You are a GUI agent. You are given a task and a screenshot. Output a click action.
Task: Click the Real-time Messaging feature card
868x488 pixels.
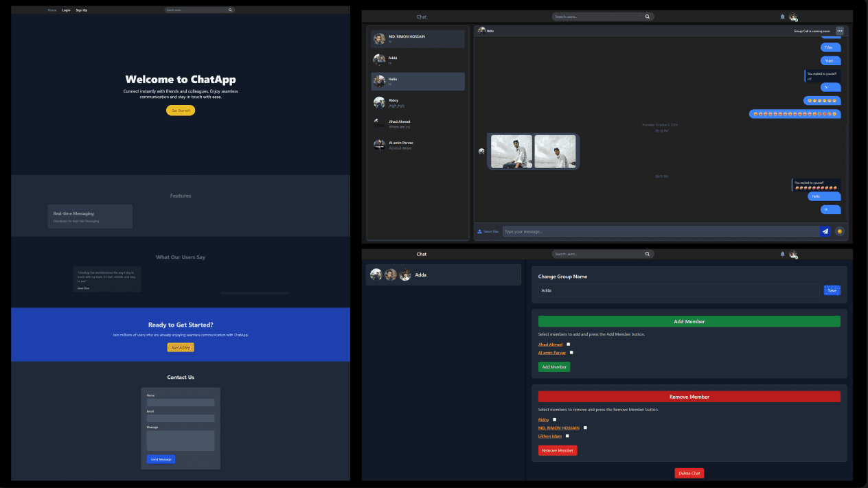(90, 216)
